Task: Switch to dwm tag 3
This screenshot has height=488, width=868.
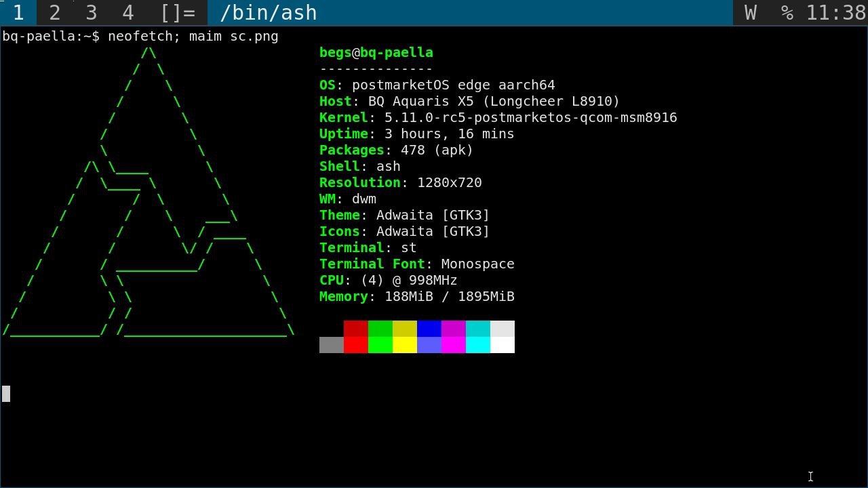Action: point(92,13)
